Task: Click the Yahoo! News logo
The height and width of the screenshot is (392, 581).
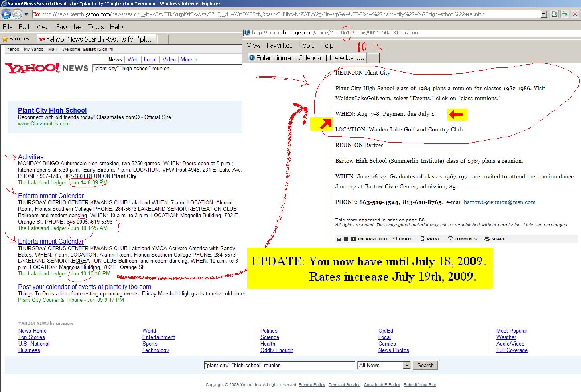Action: (47, 68)
